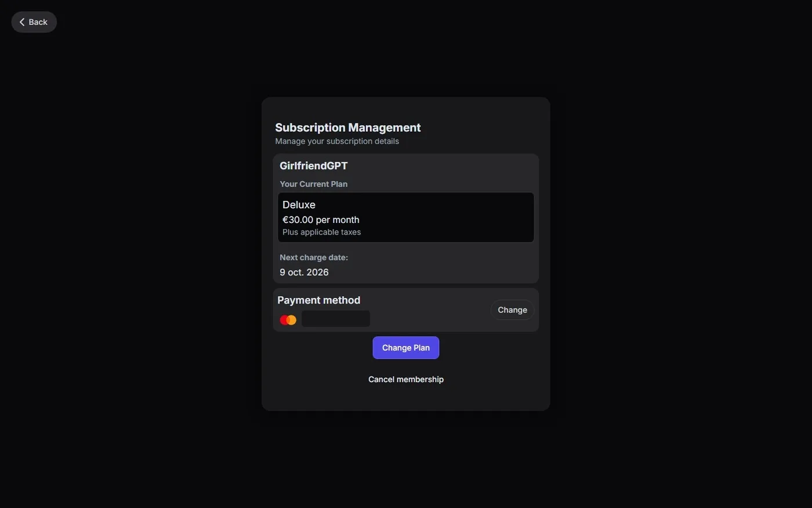Cancel membership via the bottom link
This screenshot has height=508, width=812.
coord(406,379)
